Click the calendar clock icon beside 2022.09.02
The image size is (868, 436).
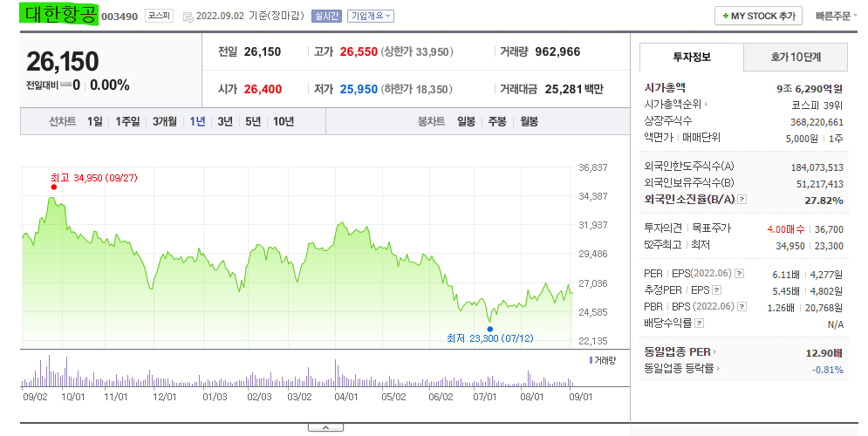[x=188, y=17]
